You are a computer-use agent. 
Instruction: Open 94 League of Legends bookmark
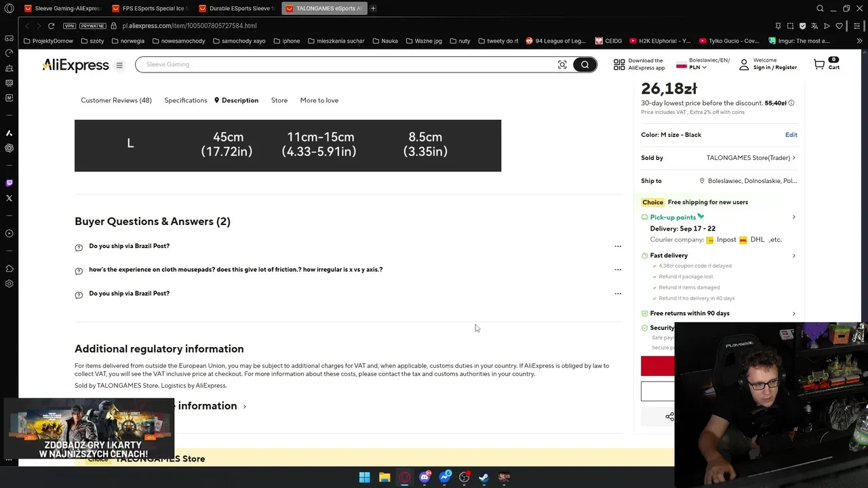pyautogui.click(x=555, y=41)
